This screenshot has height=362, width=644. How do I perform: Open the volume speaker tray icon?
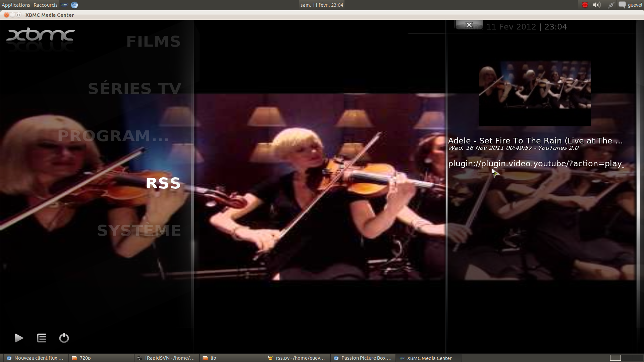597,5
